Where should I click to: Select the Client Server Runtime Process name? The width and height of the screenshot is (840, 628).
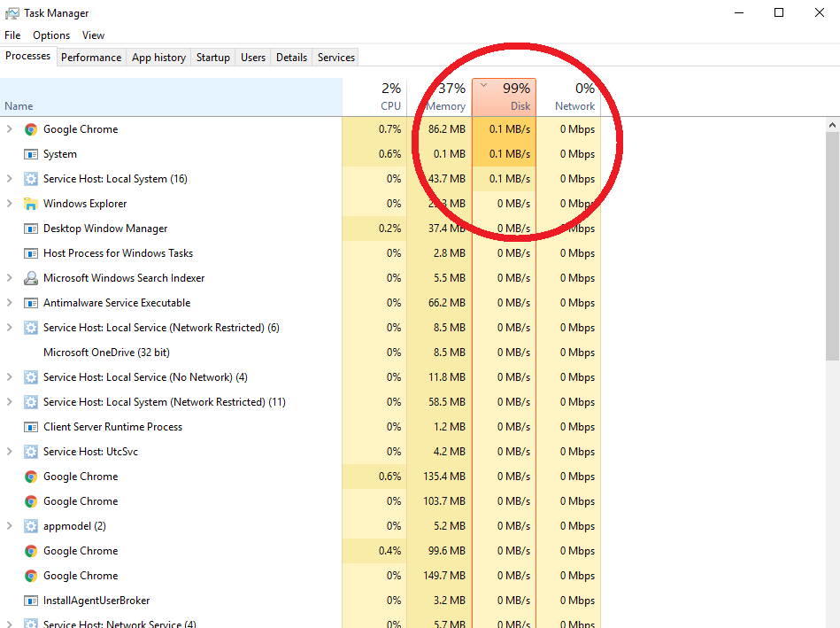(112, 427)
